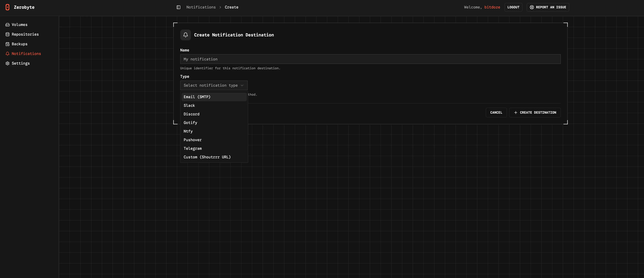Screen dimensions: 644x278
Task: Toggle the sidebar collapse icon in header
Action: [x=178, y=7]
